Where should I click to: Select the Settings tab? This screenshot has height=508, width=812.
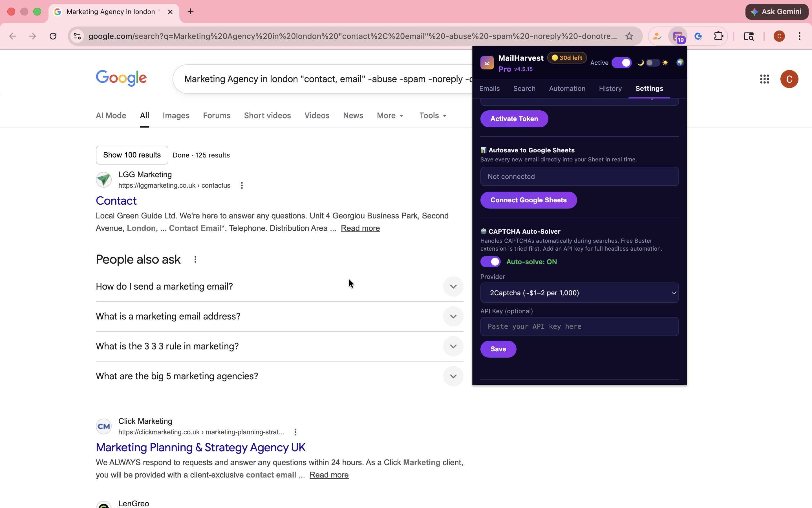click(x=649, y=89)
